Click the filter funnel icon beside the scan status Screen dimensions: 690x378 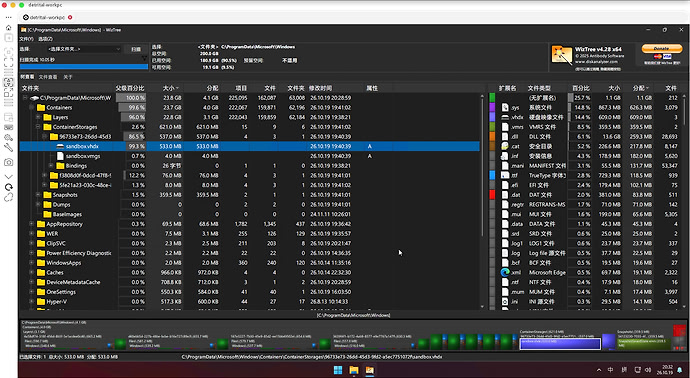[x=144, y=59]
